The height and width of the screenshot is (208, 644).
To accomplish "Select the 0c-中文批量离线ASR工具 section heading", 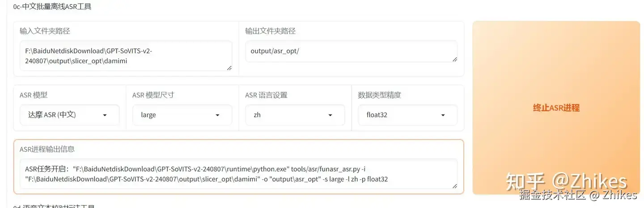I will [x=52, y=7].
